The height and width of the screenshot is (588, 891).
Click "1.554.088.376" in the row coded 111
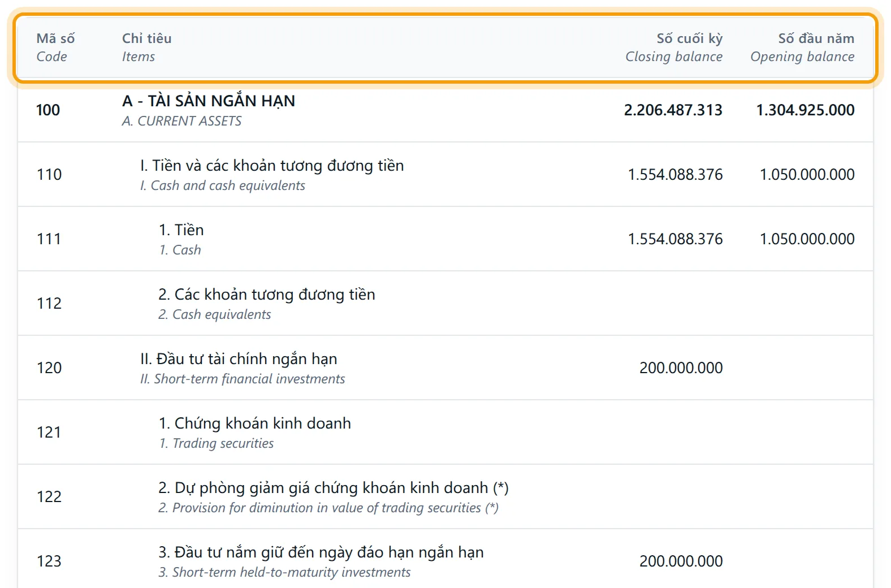tap(676, 239)
